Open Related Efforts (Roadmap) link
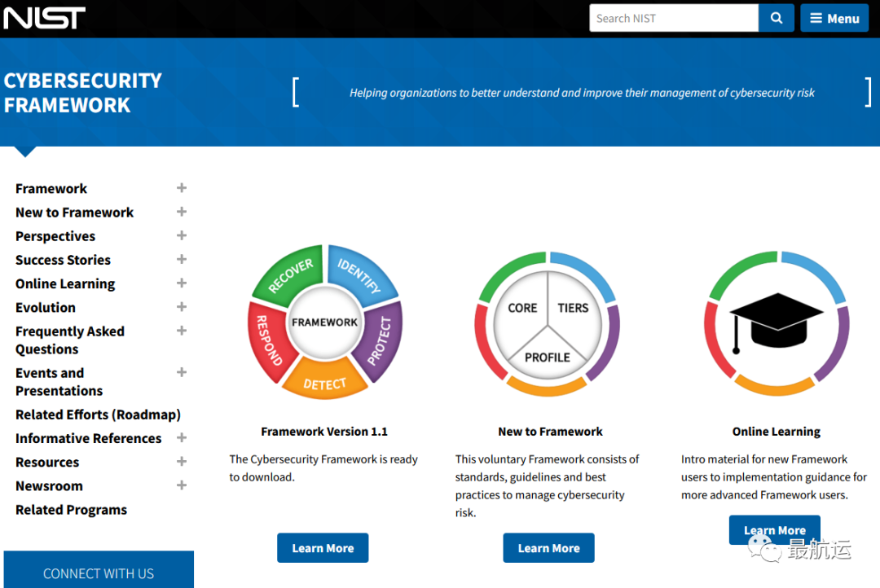Image resolution: width=880 pixels, height=588 pixels. click(x=99, y=415)
